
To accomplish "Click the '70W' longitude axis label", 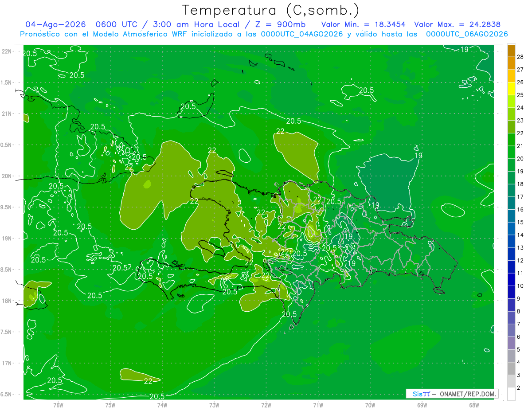I will (x=370, y=405).
